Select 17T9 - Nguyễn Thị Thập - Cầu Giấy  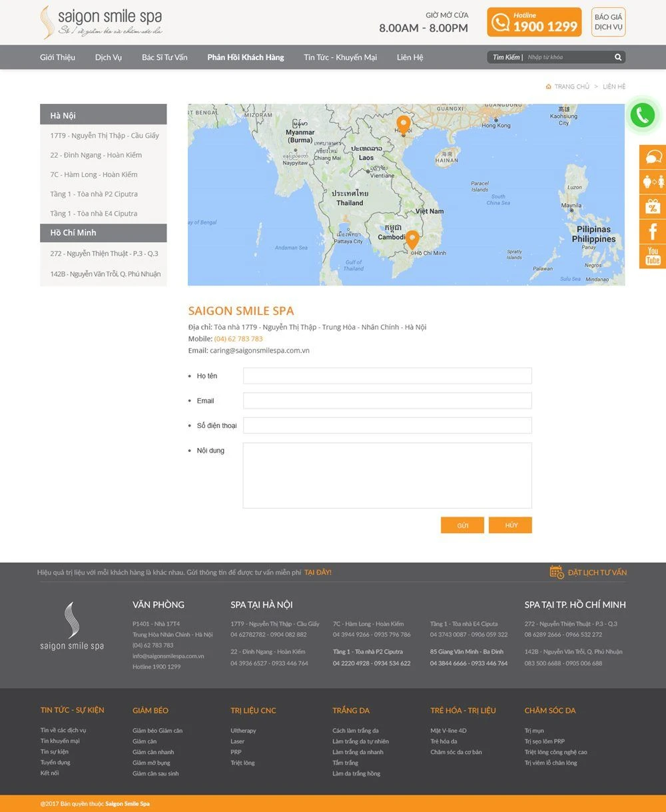point(103,136)
